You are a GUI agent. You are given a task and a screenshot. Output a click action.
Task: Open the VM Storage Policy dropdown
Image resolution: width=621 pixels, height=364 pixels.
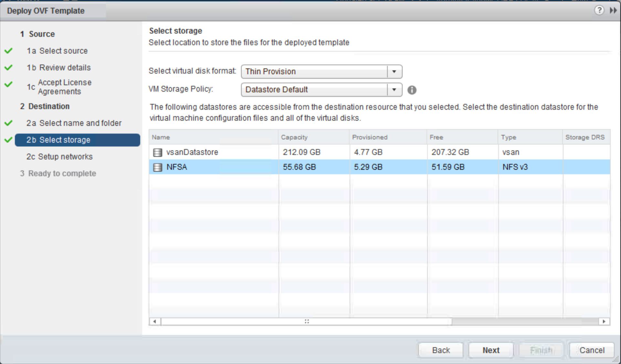click(394, 90)
